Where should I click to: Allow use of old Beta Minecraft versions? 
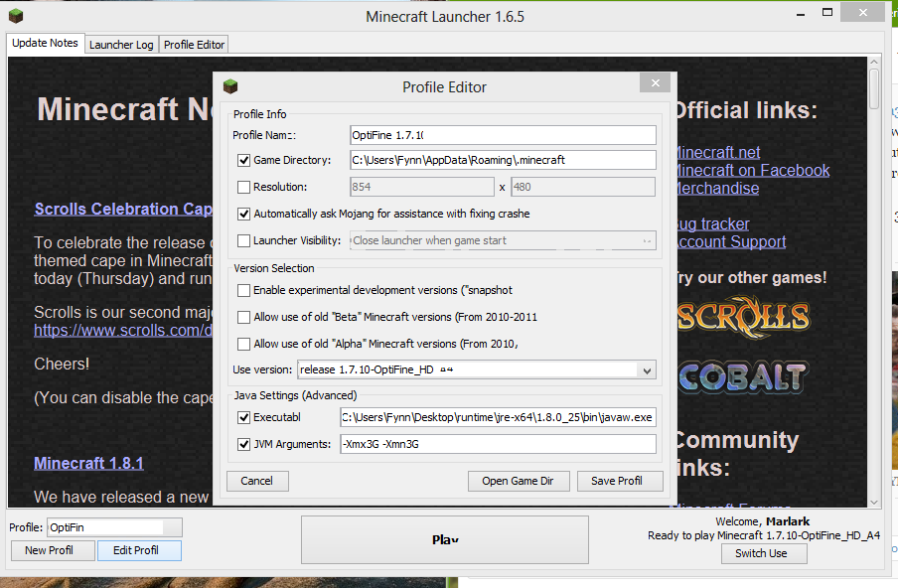click(x=244, y=317)
